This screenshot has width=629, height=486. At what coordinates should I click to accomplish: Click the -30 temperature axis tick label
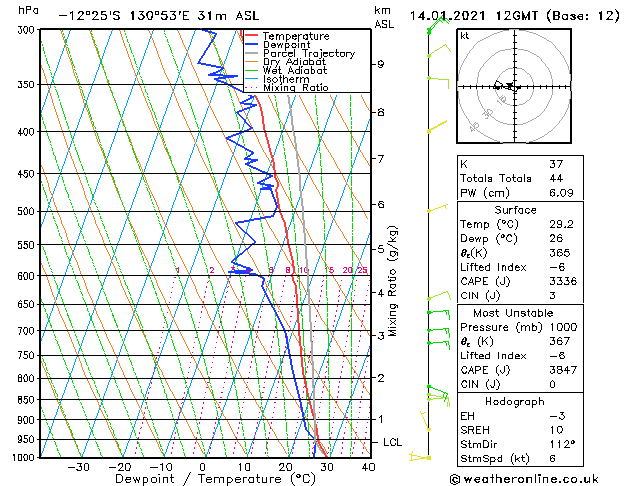click(x=79, y=467)
